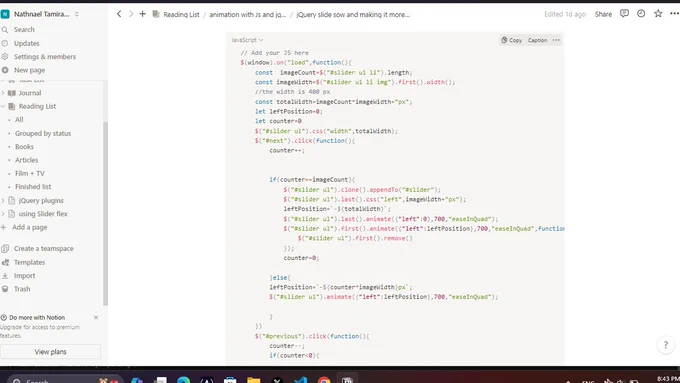Go forward with the right arrow

[131, 14]
